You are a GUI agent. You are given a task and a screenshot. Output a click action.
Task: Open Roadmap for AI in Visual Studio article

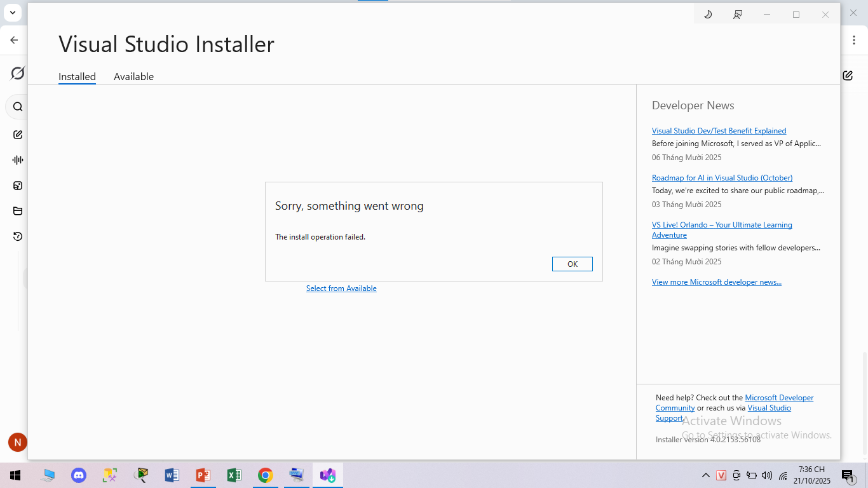tap(722, 178)
